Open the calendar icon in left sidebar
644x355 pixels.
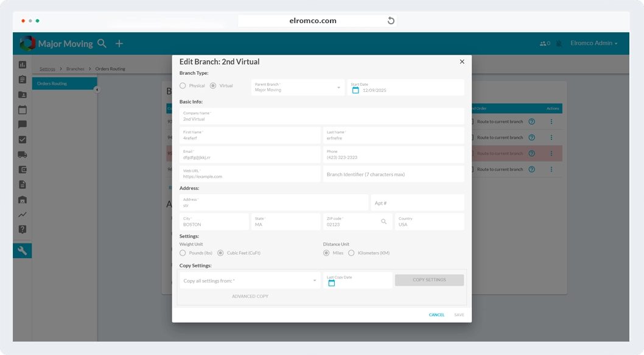(x=23, y=110)
